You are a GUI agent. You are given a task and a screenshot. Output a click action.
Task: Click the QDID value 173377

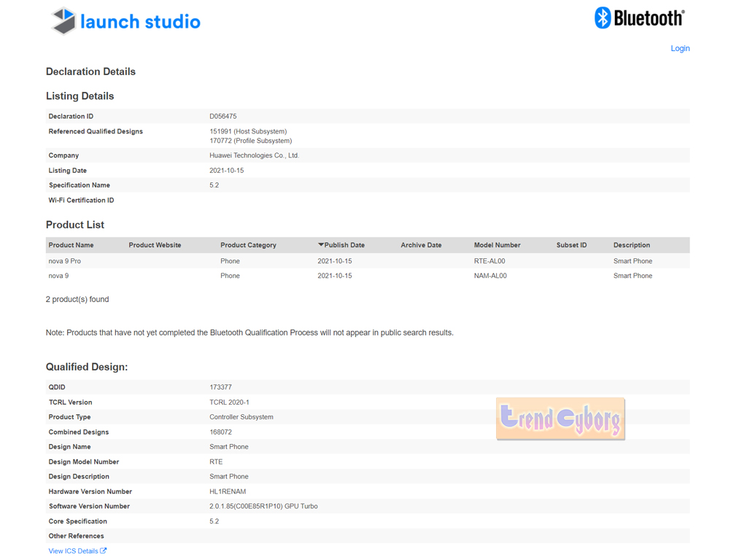pos(220,387)
